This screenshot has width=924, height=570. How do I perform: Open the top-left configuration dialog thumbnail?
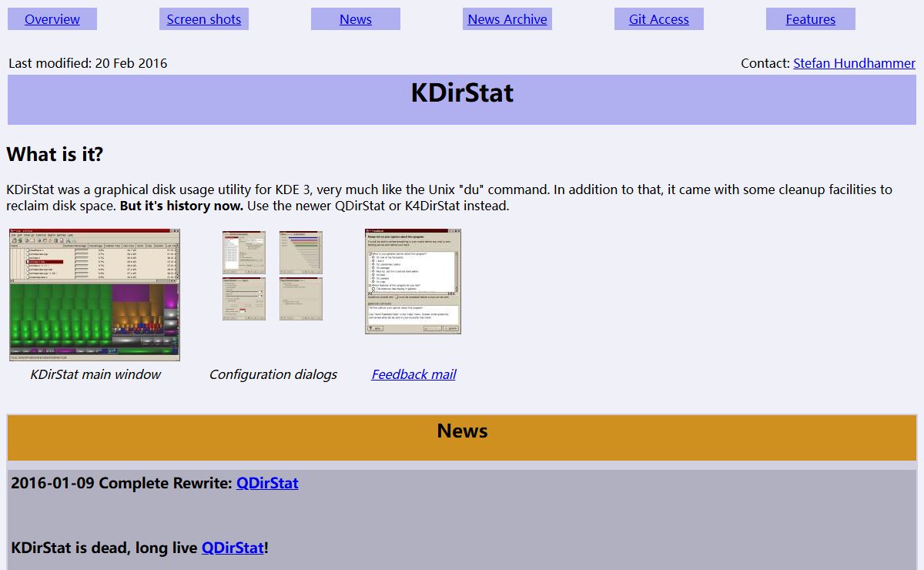coord(244,252)
